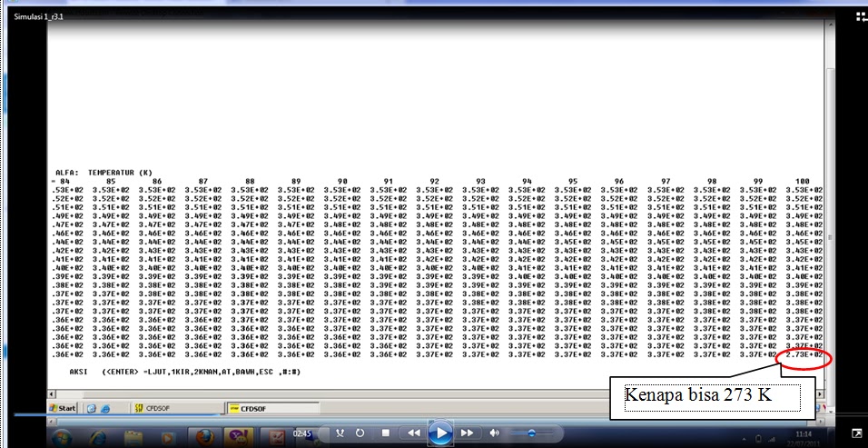868x448 pixels.
Task: Select column header 86
Action: 157,181
